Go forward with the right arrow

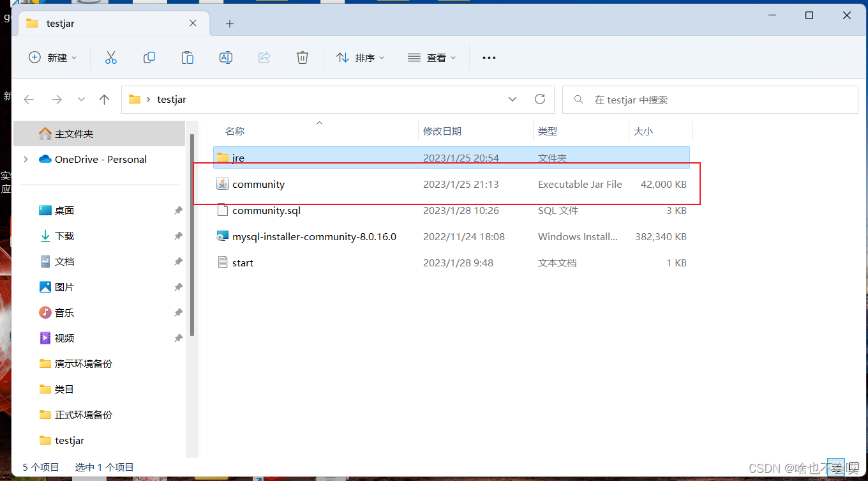point(56,100)
